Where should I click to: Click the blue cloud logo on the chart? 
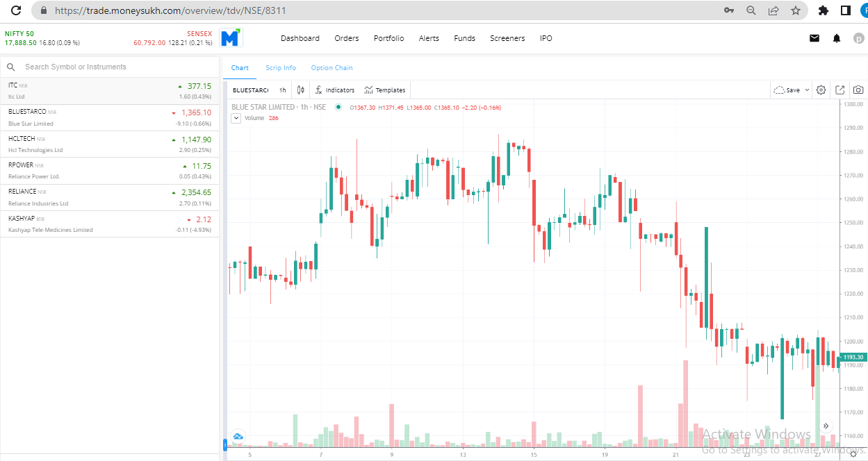click(238, 436)
